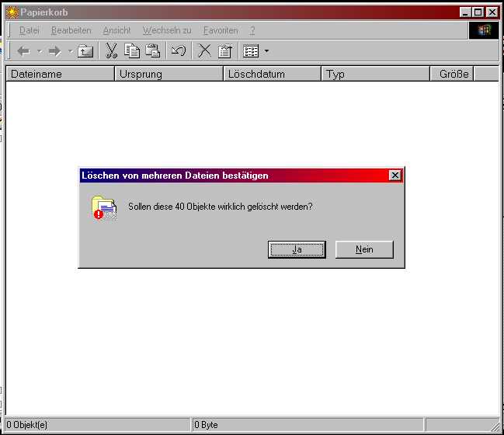Screen dimensions: 504x435
Task: Click the Copy toolbar icon
Action: tap(132, 50)
